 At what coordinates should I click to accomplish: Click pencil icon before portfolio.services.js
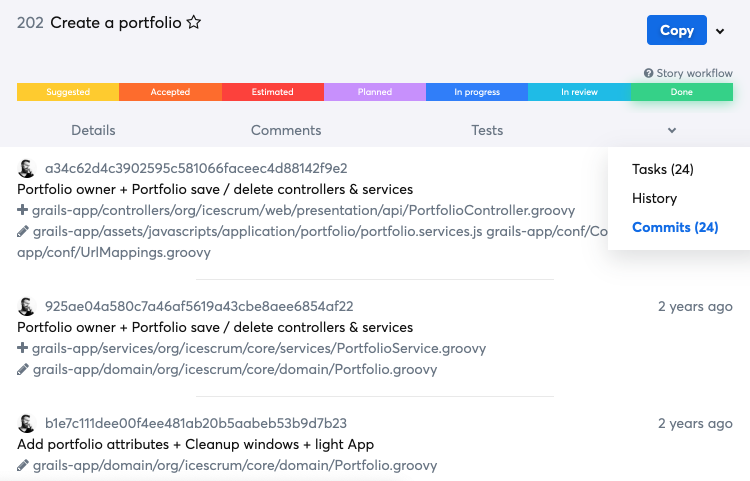pos(22,231)
